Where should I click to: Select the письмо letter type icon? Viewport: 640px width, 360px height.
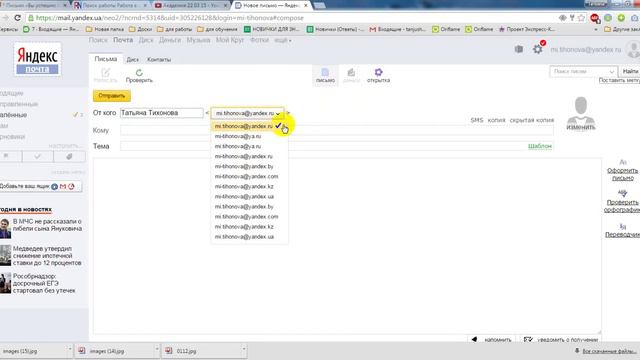pyautogui.click(x=325, y=72)
